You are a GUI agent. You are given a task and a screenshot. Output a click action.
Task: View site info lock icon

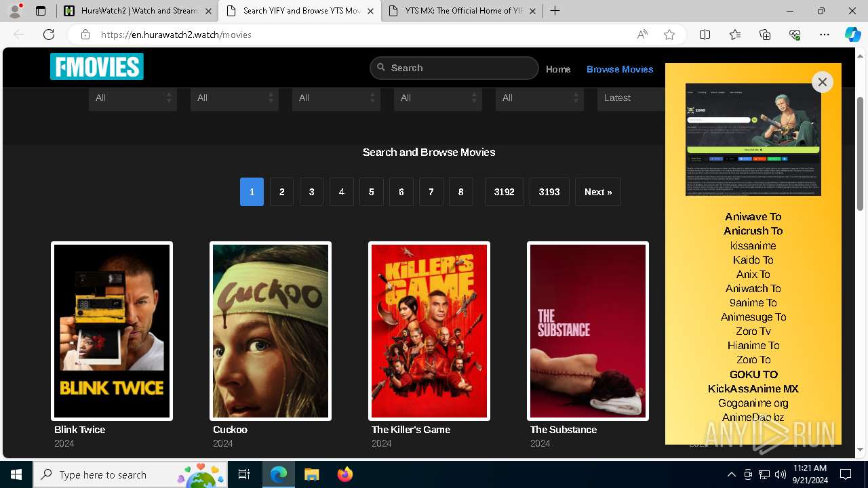pos(85,35)
